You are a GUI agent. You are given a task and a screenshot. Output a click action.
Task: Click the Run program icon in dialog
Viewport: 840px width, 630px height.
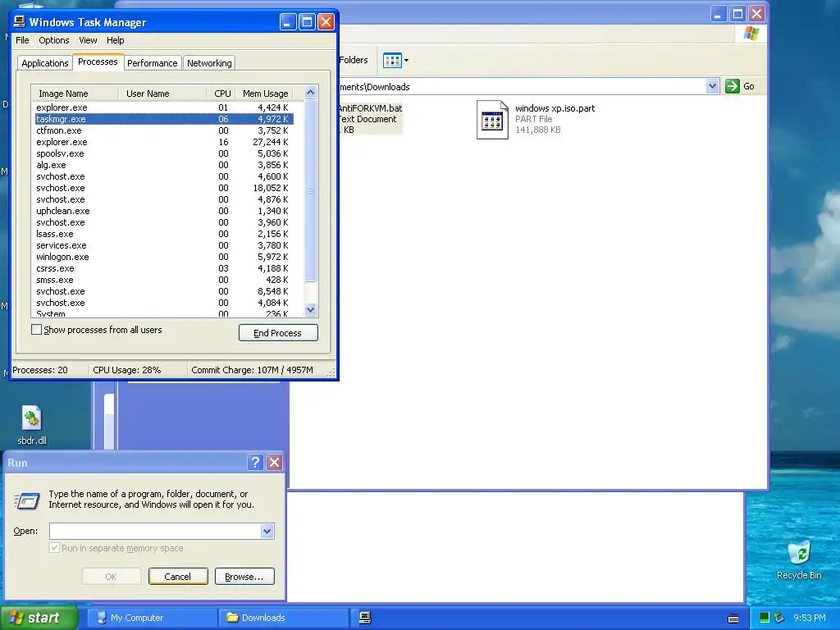coord(26,501)
